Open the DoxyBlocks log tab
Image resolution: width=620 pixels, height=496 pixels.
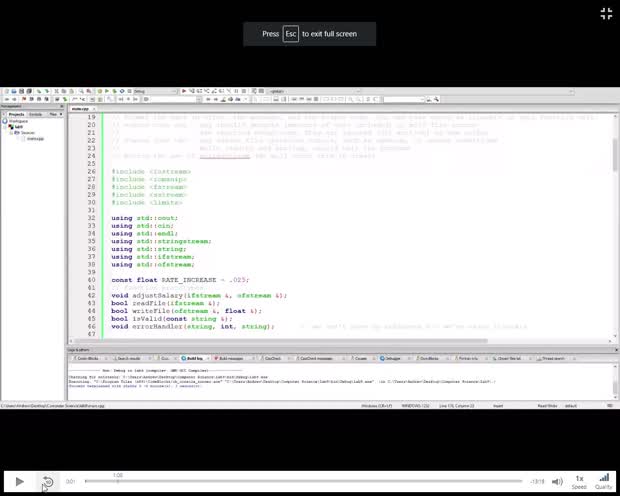point(429,358)
